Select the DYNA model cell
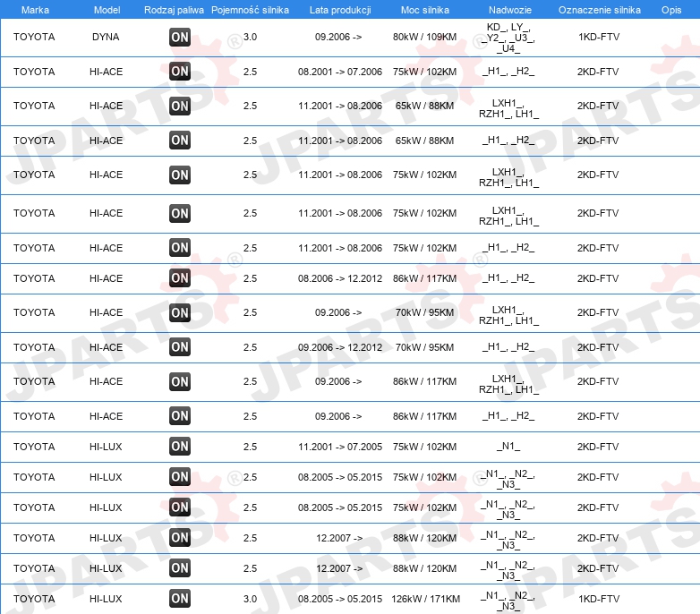Image resolution: width=700 pixels, height=614 pixels. (x=106, y=37)
